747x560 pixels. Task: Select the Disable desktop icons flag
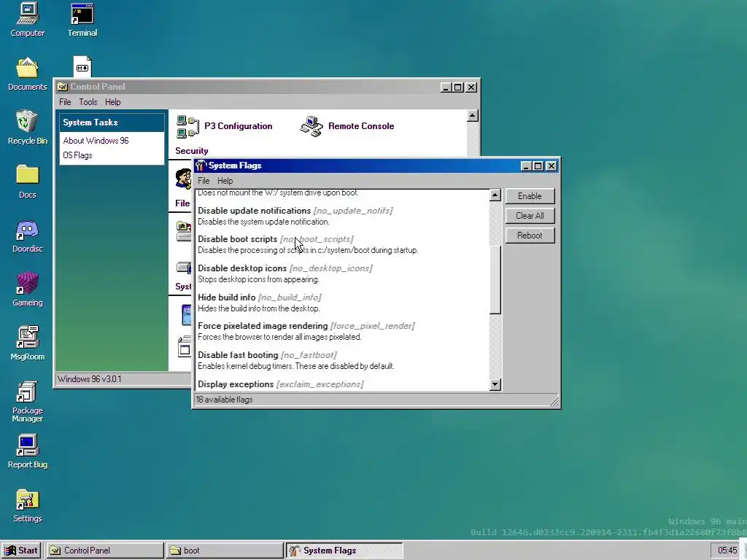pos(342,273)
